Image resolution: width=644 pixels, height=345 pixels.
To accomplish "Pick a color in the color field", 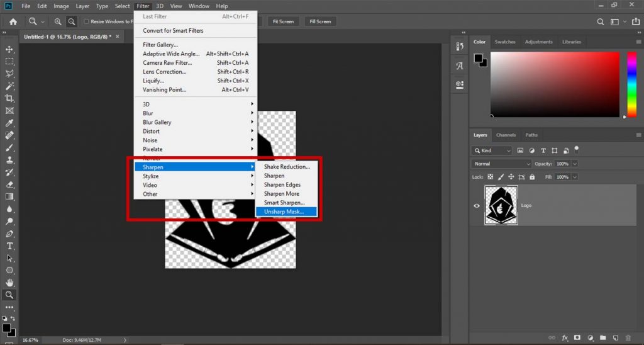I will pyautogui.click(x=555, y=85).
